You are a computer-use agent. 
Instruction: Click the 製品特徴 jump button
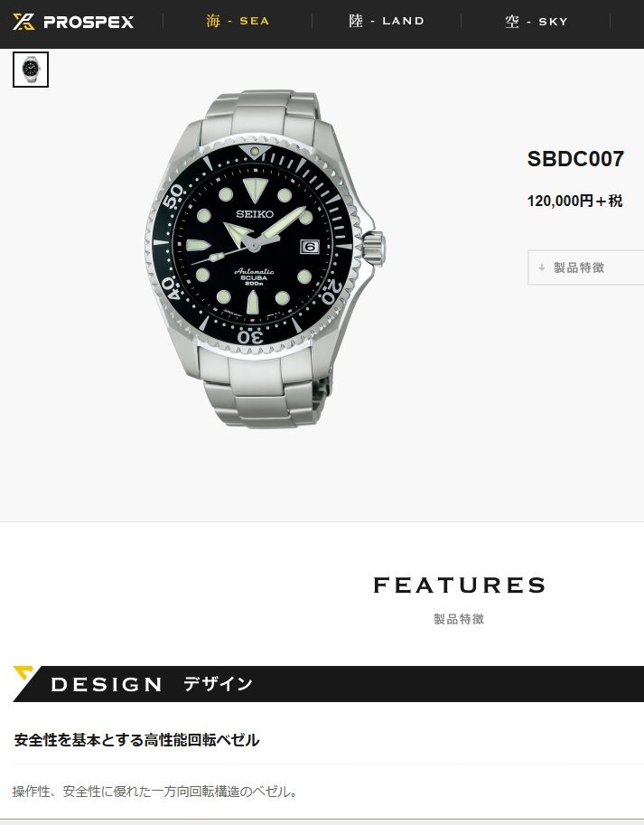[x=585, y=267]
